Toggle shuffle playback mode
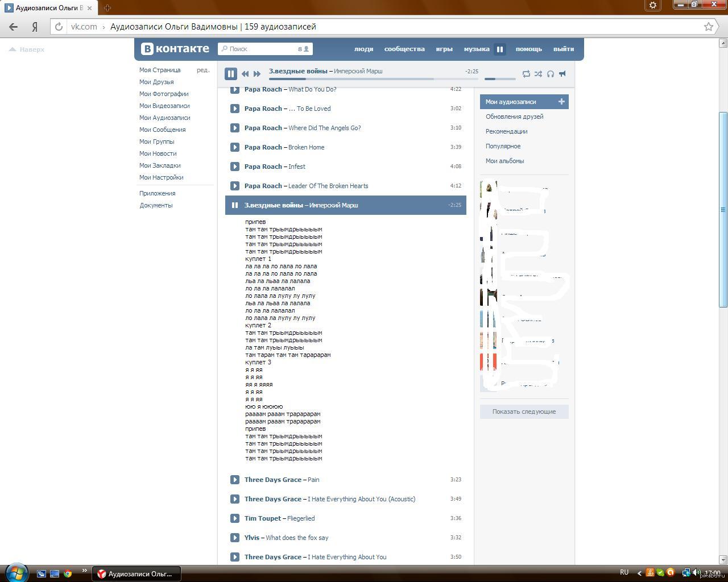 tap(538, 74)
